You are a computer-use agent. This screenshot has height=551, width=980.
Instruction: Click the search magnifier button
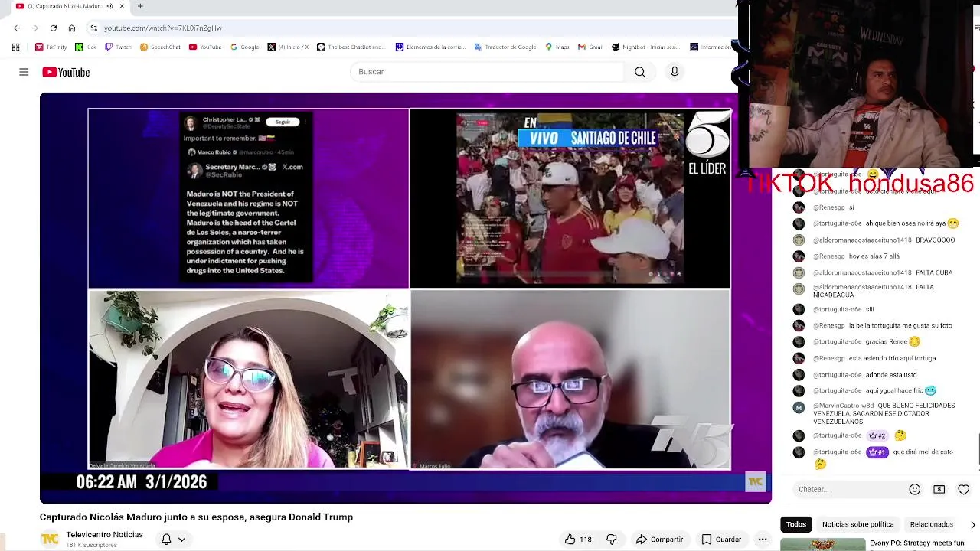point(640,72)
